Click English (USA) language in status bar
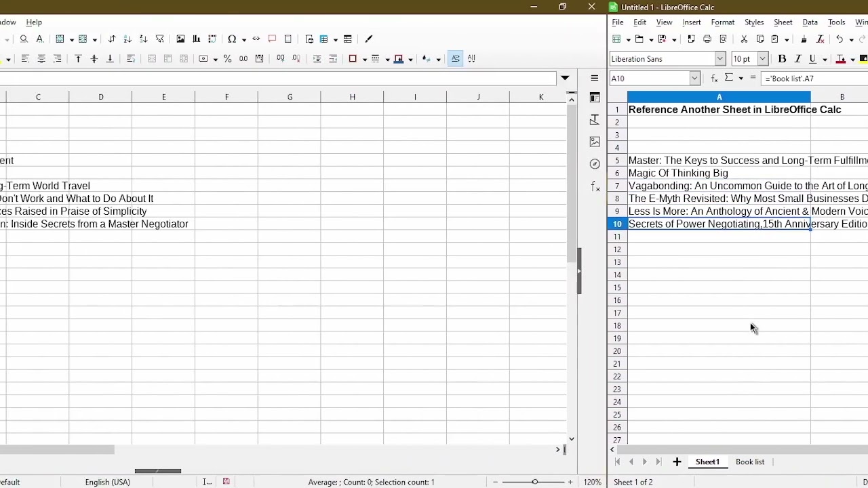Viewport: 868px width, 488px height. [x=107, y=482]
